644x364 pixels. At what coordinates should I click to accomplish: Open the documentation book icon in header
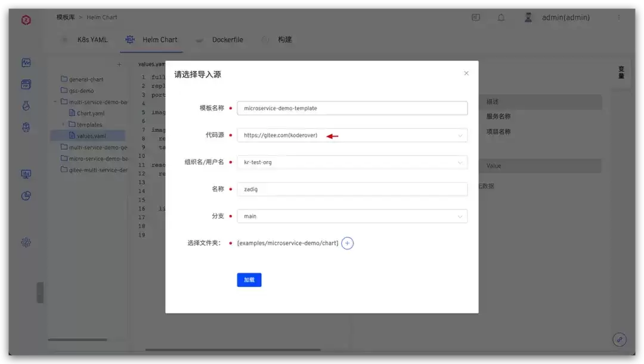coord(476,17)
